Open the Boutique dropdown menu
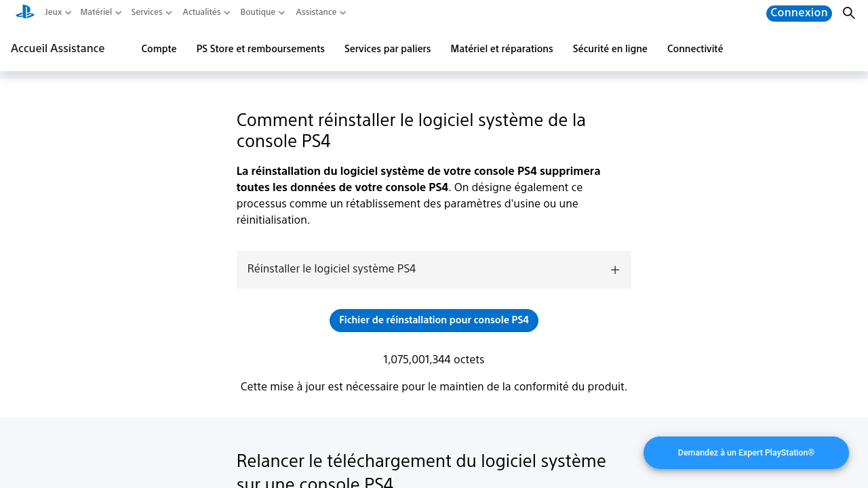Screen dimensions: 868x488 [x=262, y=12]
